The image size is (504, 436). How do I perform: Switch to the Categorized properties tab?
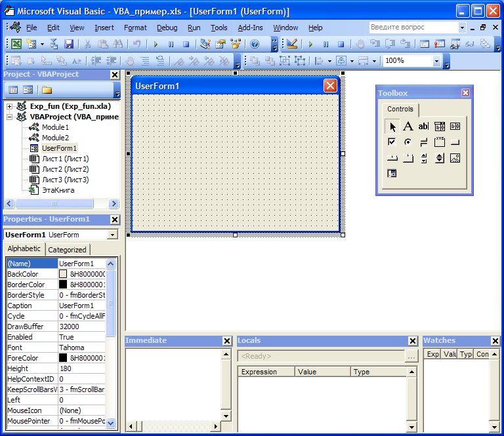tap(67, 249)
